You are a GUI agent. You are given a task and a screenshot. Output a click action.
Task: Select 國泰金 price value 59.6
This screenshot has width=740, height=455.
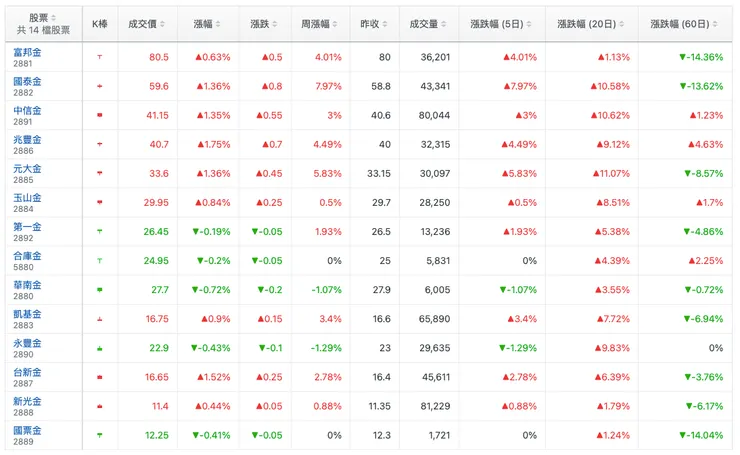(x=159, y=86)
